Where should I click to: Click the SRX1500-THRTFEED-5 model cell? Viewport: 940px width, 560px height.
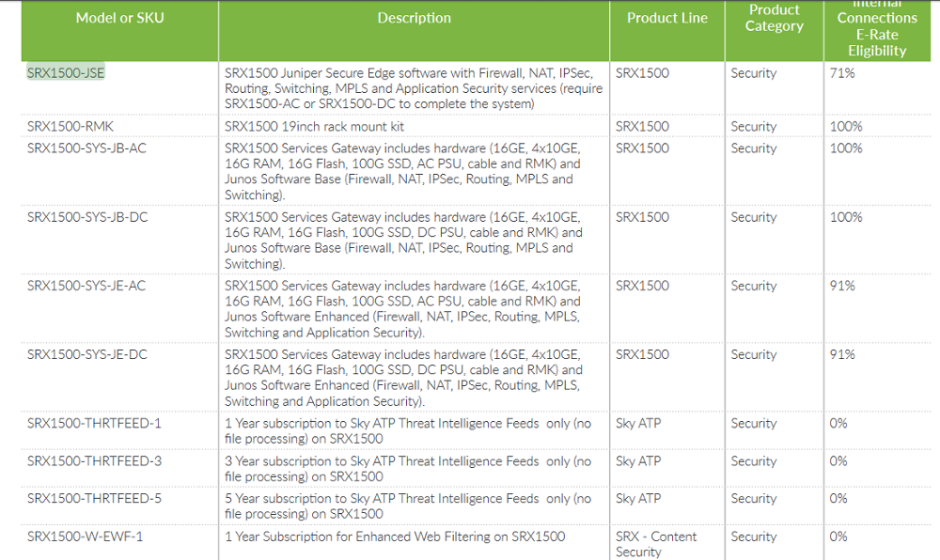(94, 498)
